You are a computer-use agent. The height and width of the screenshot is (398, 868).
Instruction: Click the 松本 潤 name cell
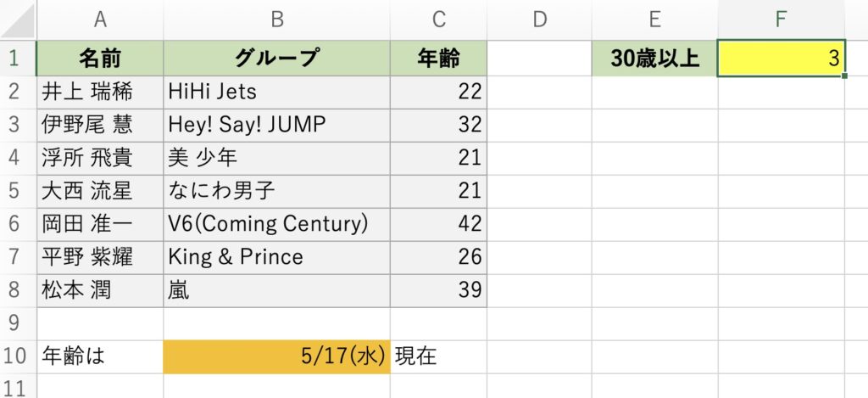tap(100, 290)
